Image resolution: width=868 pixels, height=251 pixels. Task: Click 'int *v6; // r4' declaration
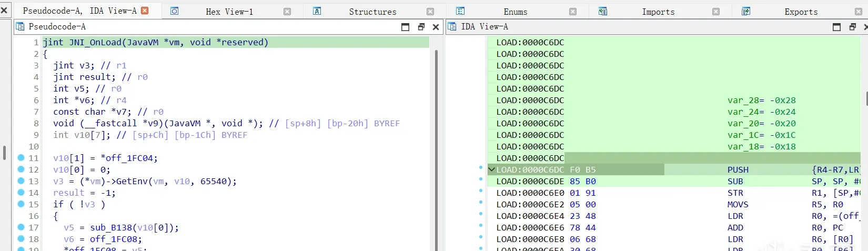[90, 100]
